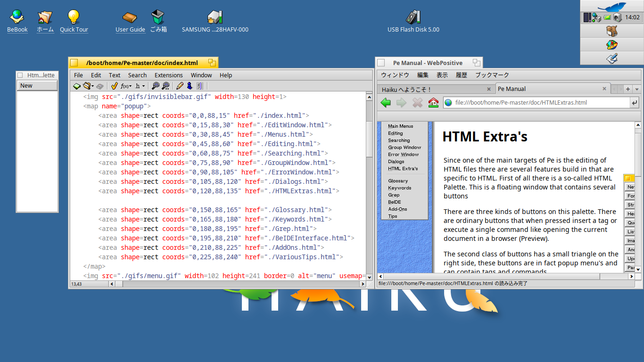644x362 pixels.
Task: Click the Home icon in WebPositive toolbar
Action: tap(433, 102)
